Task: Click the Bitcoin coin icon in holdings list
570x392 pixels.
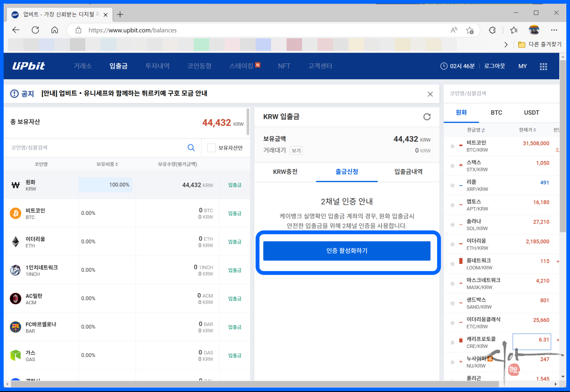Action: point(15,213)
